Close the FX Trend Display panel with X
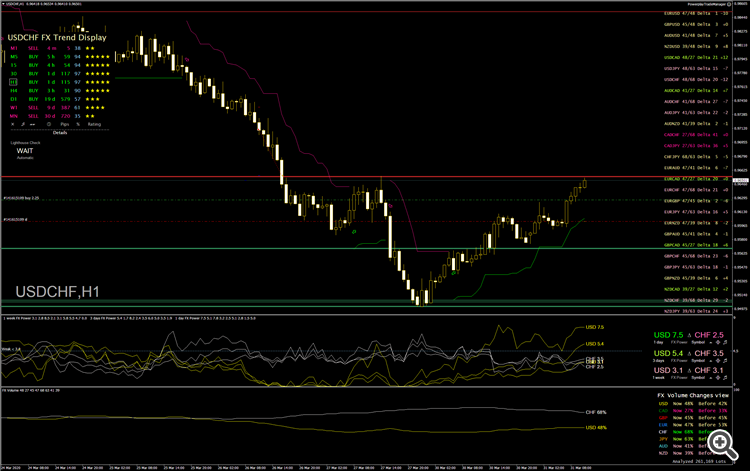Image resolution: width=750 pixels, height=471 pixels. point(12,124)
